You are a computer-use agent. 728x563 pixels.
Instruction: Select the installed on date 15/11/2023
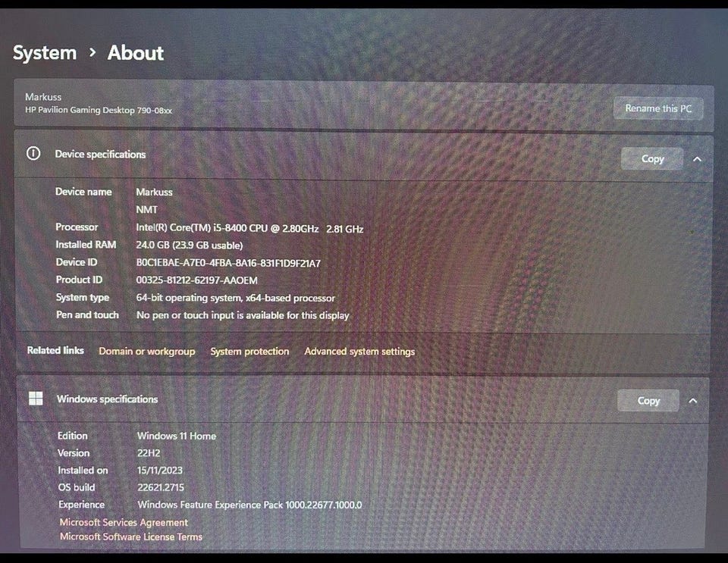coord(160,471)
